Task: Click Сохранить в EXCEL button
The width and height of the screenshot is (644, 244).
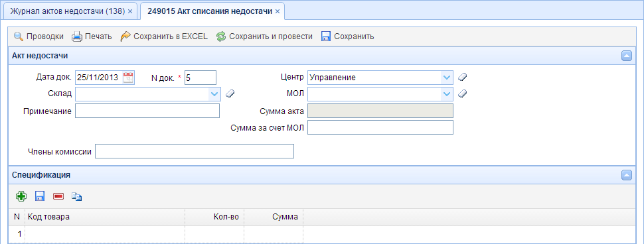Action: coord(164,36)
